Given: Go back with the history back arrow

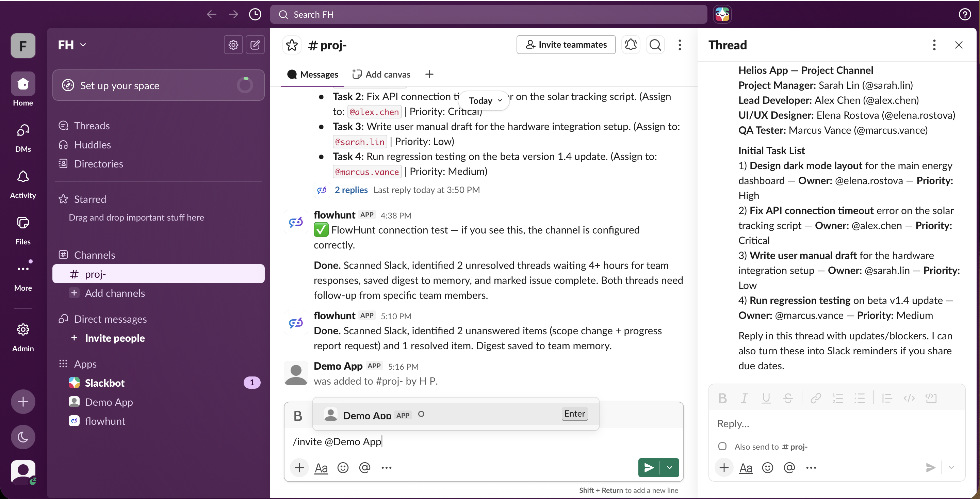Looking at the screenshot, I should tap(212, 14).
